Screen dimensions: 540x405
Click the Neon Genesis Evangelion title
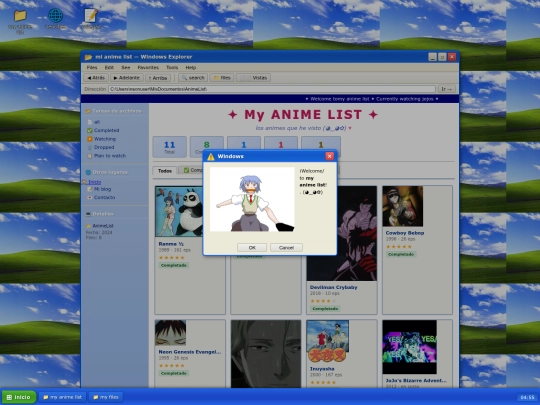[x=190, y=352]
